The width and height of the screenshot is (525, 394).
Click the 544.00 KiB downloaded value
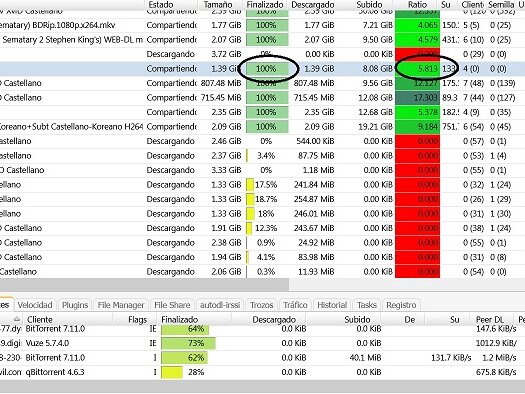(x=315, y=141)
